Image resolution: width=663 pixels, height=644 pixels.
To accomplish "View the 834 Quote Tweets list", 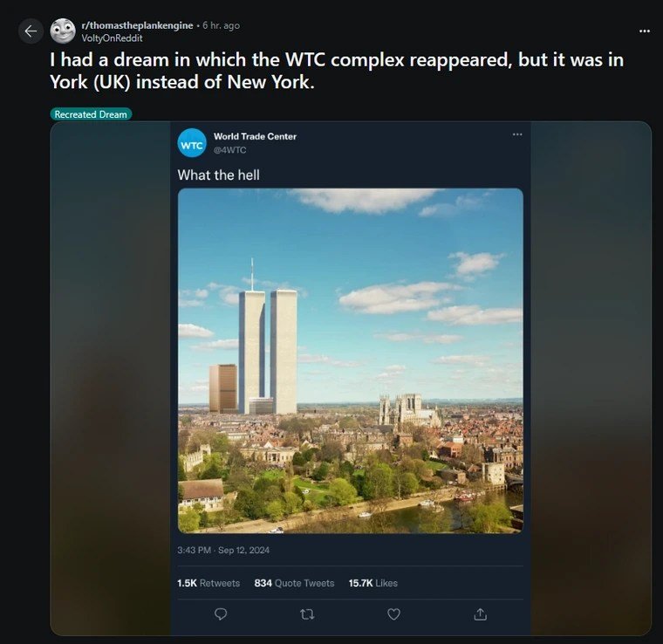I will (x=294, y=583).
